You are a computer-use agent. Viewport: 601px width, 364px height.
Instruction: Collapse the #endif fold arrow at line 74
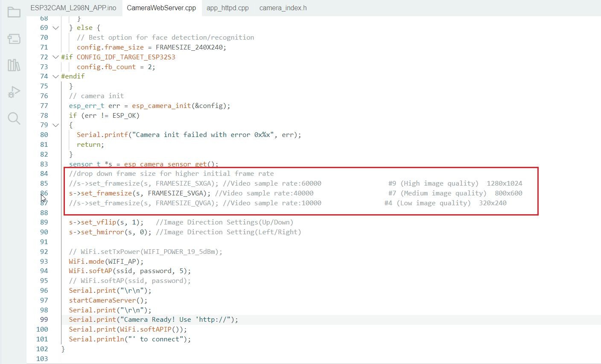coord(55,76)
